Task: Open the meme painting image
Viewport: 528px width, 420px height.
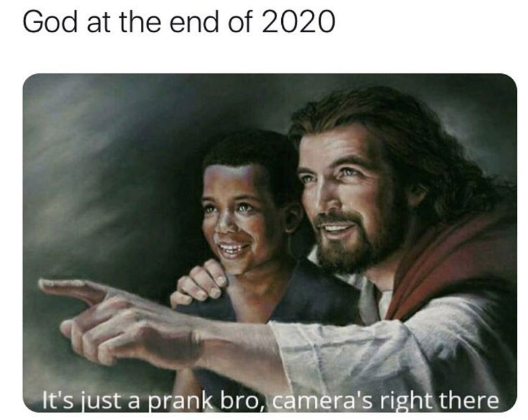Action: [x=270, y=243]
